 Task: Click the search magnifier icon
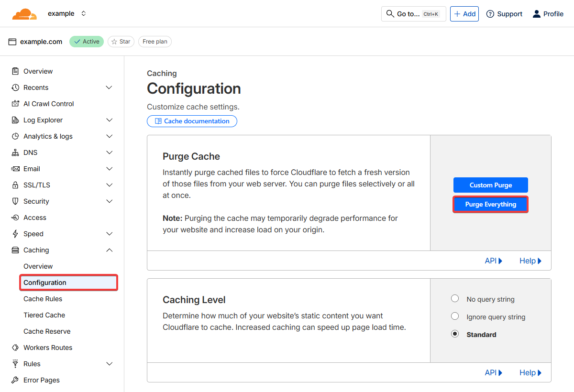tap(390, 14)
